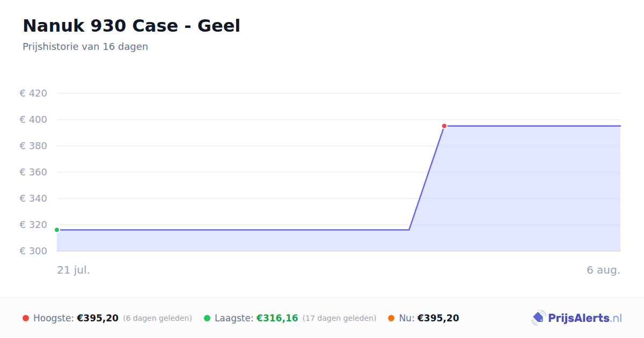
Task: Click the Laagste €316,16 value
Action: pyautogui.click(x=277, y=318)
